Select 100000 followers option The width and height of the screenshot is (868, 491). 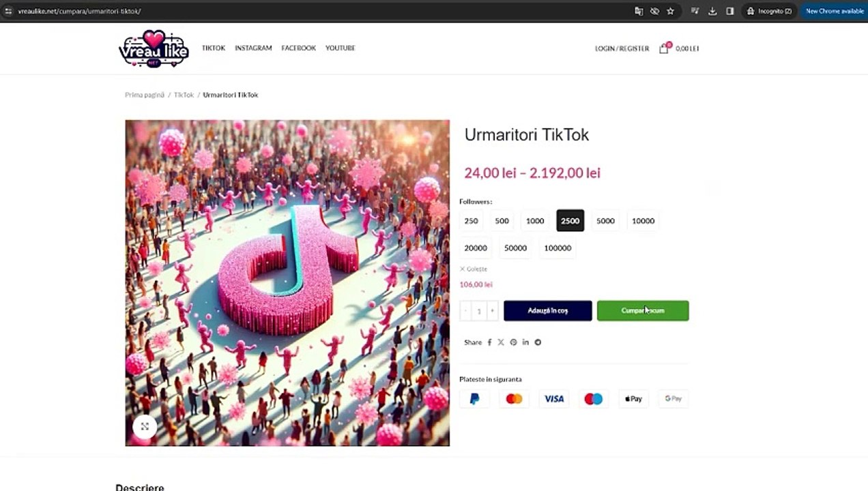coord(558,248)
